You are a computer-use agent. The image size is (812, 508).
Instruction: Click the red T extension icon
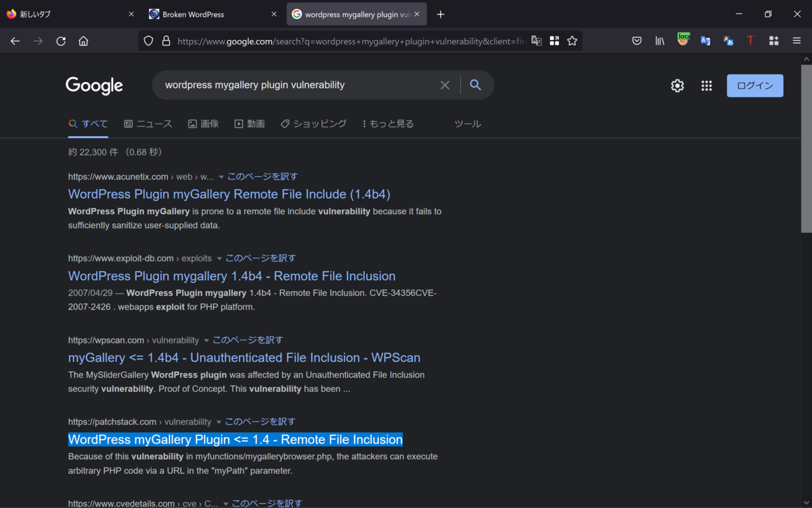pyautogui.click(x=750, y=41)
